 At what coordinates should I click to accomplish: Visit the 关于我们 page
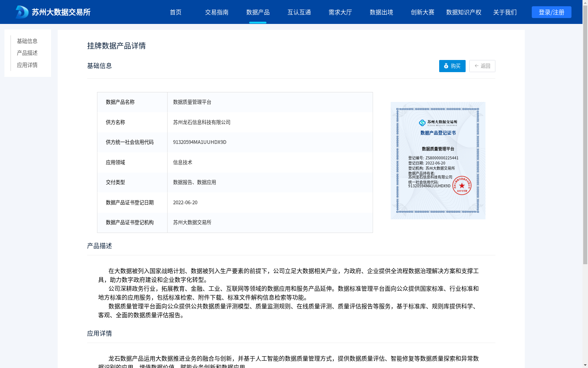505,12
